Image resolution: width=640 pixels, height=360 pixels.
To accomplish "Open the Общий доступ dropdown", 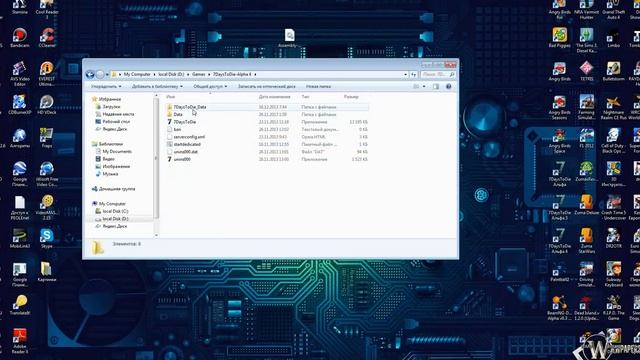I will [x=210, y=87].
